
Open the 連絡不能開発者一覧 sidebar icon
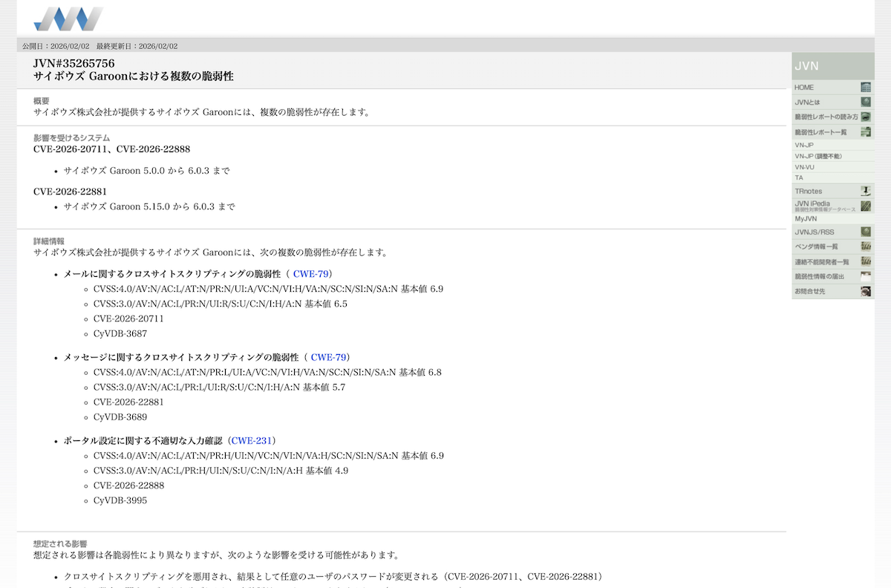pyautogui.click(x=866, y=261)
